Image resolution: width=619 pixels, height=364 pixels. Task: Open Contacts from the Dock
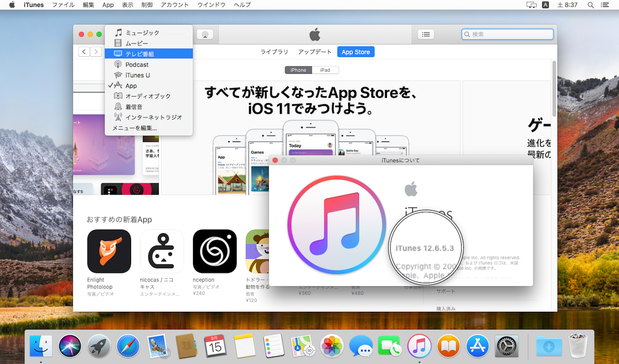[186, 346]
